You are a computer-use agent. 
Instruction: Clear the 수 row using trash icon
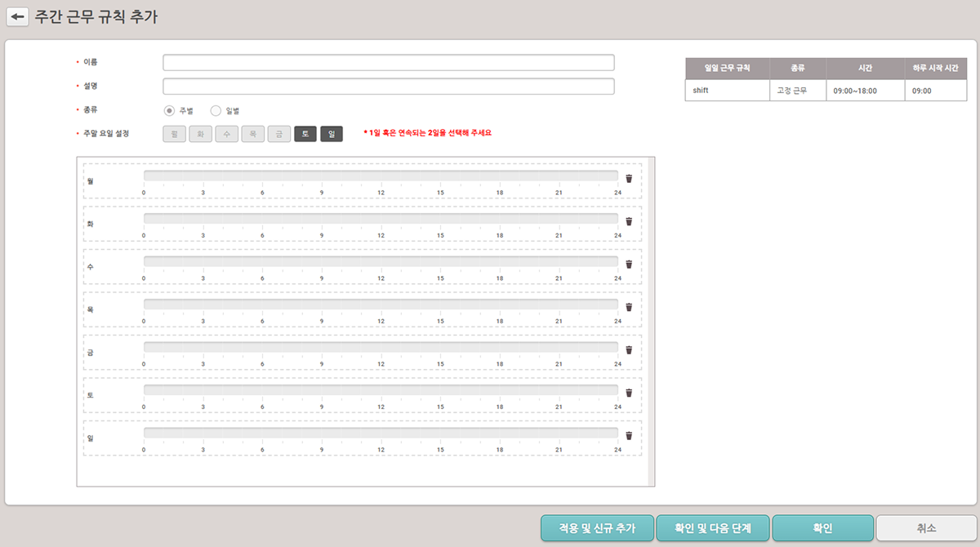point(629,264)
